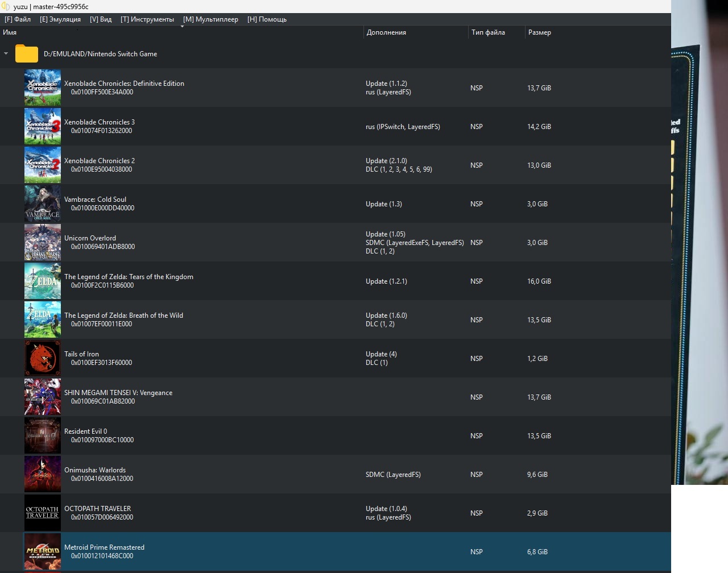The image size is (728, 573).
Task: Select the Tails of Iron title text
Action: click(x=81, y=354)
